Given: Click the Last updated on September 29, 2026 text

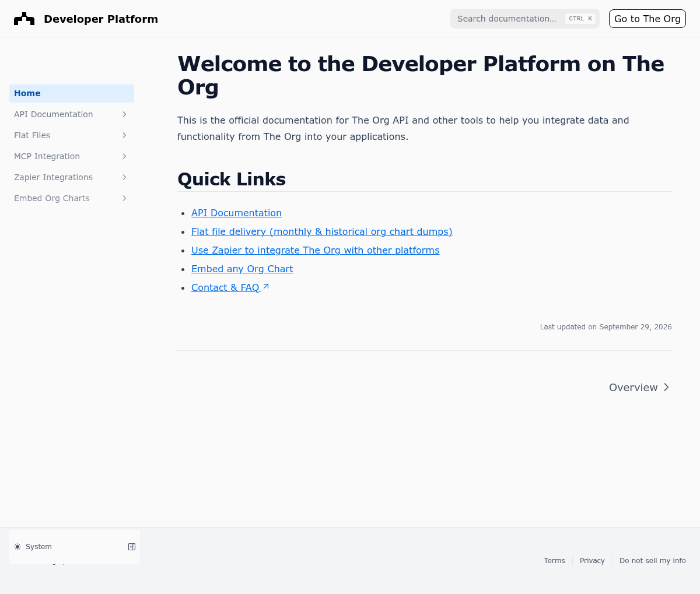Looking at the screenshot, I should point(605,327).
